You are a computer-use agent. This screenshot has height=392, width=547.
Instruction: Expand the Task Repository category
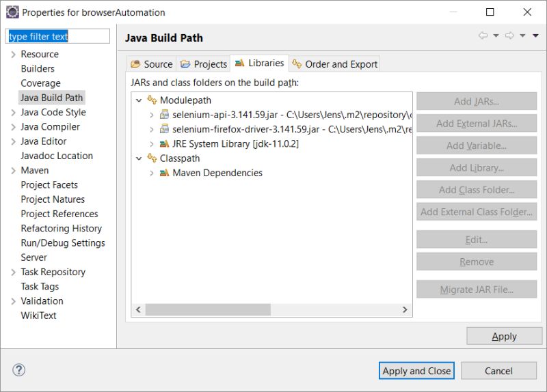(13, 272)
